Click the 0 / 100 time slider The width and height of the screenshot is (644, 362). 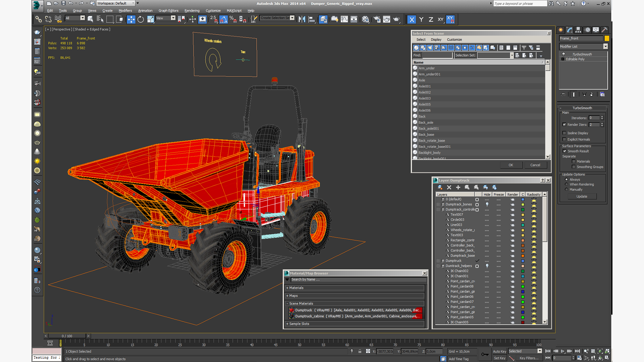(x=67, y=336)
